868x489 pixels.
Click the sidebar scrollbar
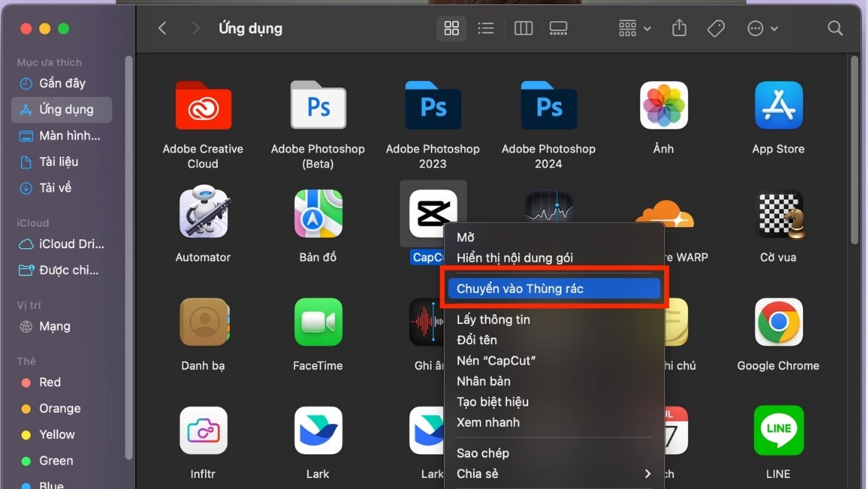click(129, 257)
